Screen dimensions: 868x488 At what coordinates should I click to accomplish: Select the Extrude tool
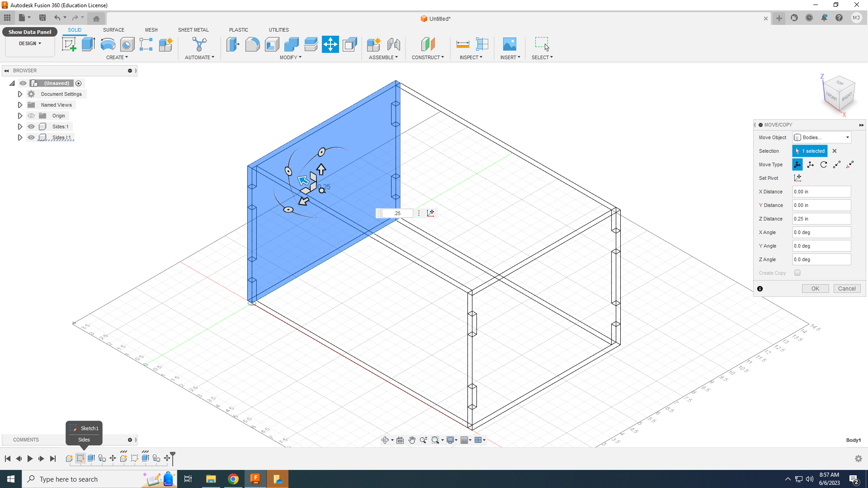point(88,44)
